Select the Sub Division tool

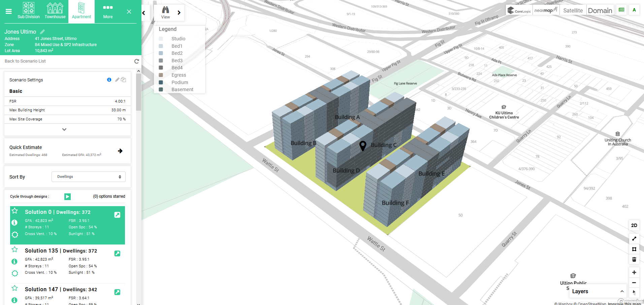click(29, 11)
